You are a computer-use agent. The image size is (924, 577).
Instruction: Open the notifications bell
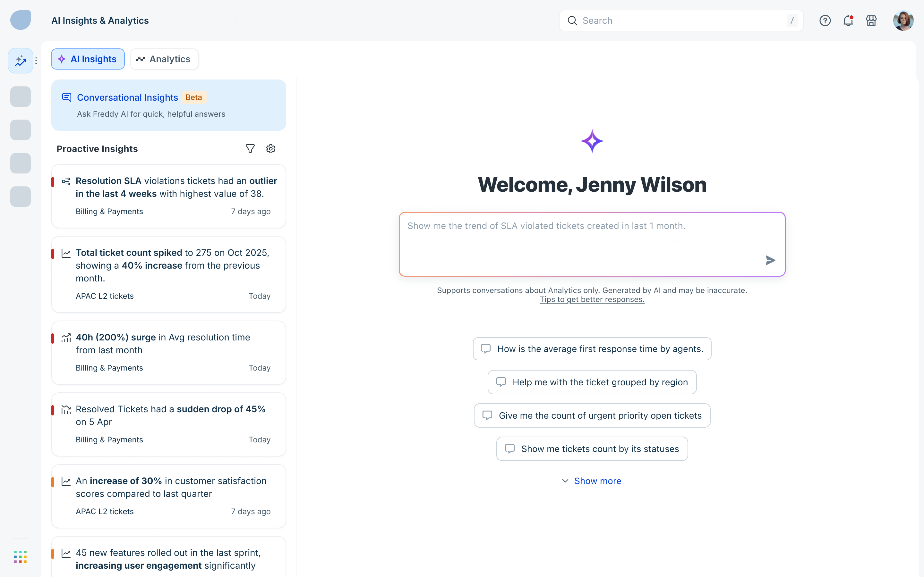tap(848, 21)
